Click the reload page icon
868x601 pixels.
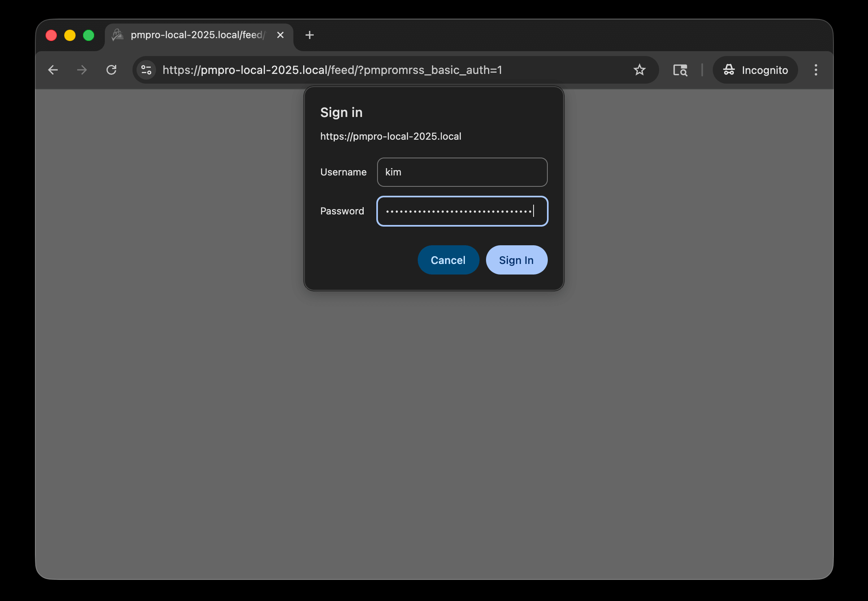tap(112, 70)
